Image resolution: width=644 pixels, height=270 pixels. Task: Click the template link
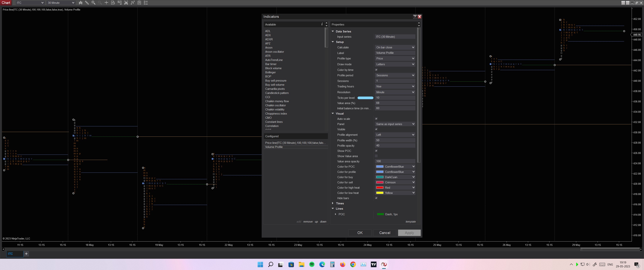coord(411,222)
